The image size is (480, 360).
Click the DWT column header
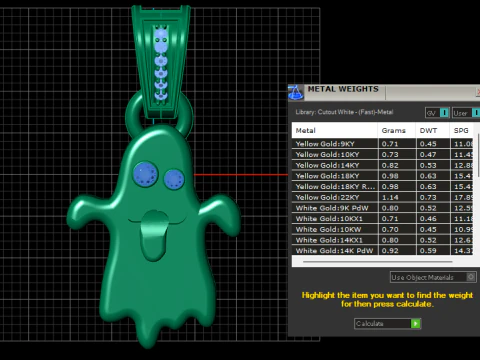(432, 130)
